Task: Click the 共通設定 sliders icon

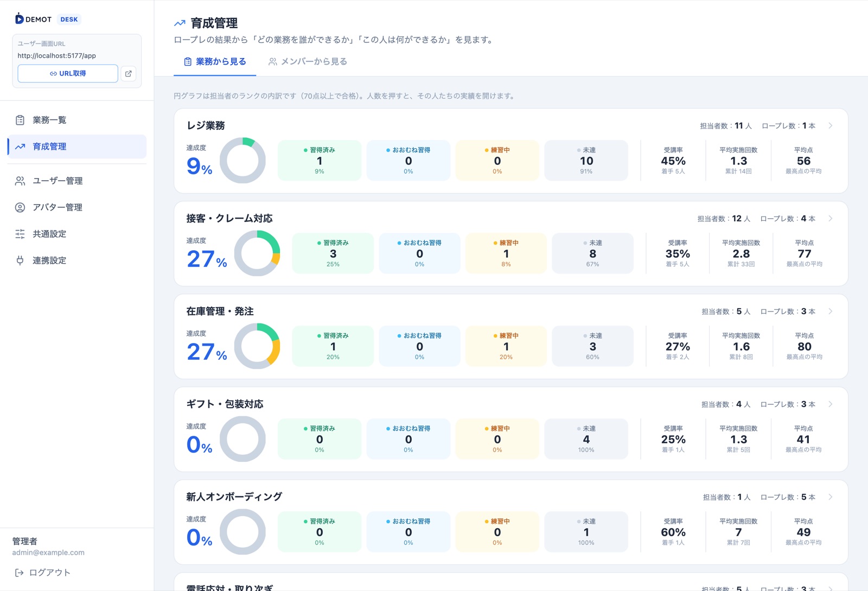Action: click(20, 234)
